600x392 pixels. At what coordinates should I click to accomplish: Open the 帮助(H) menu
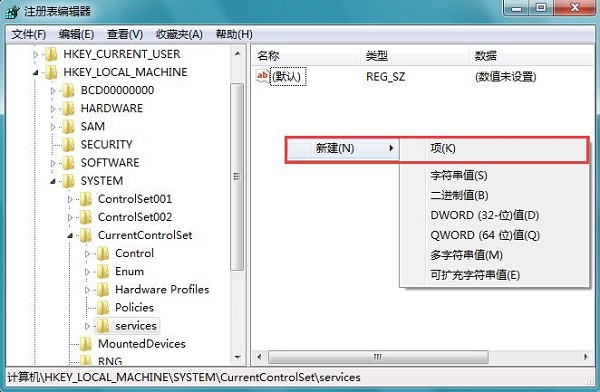(234, 34)
